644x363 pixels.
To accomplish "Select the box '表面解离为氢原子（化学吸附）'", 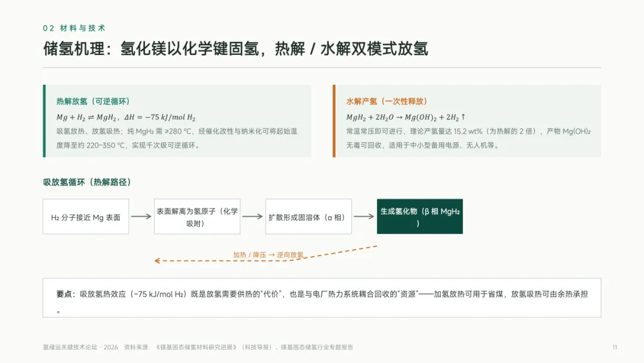I will (x=197, y=217).
